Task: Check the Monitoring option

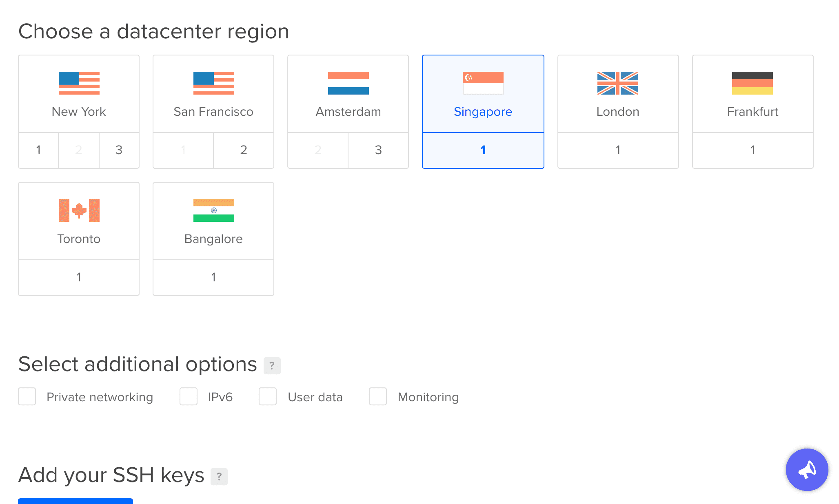Action: coord(378,396)
